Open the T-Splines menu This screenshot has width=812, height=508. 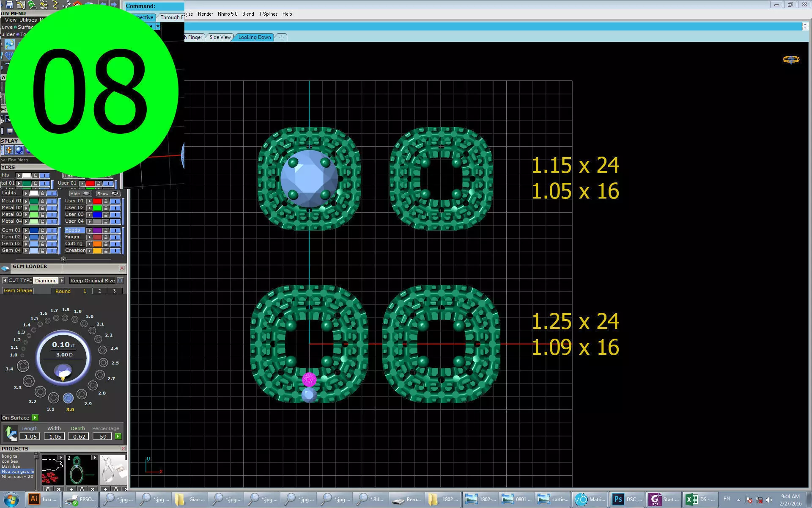tap(268, 14)
